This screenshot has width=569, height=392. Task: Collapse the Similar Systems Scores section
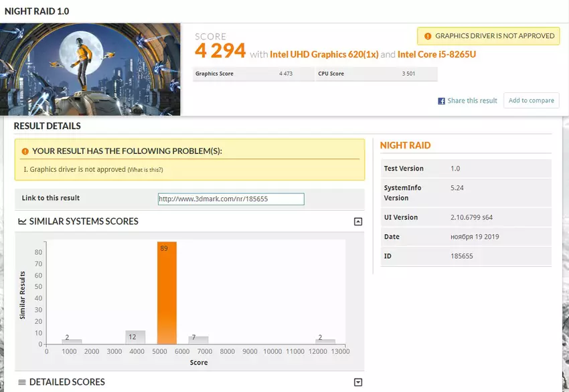click(358, 221)
